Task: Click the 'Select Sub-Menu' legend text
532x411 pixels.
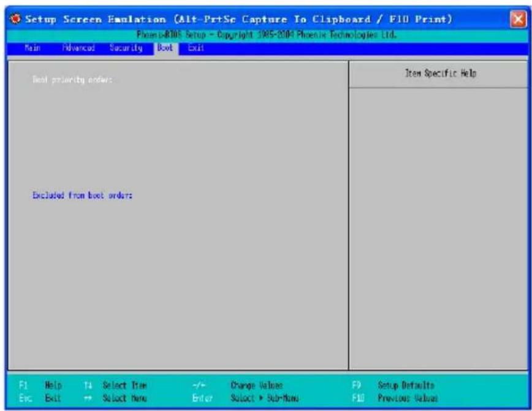Action: point(265,398)
